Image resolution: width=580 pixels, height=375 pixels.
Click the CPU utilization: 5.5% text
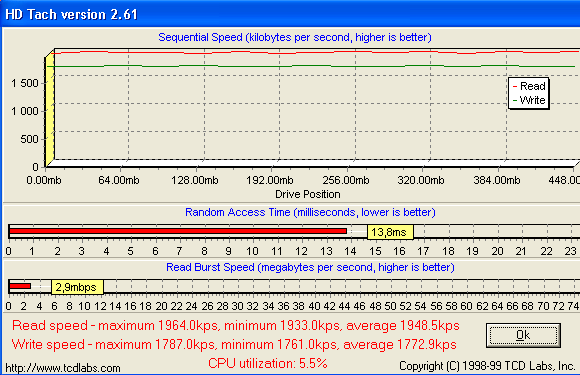coord(268,363)
